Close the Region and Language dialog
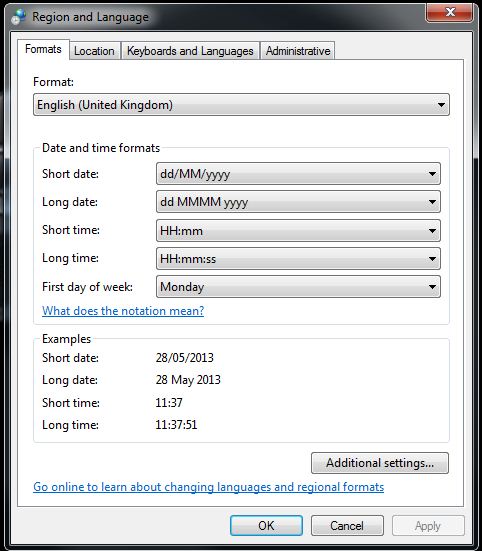 pos(449,13)
